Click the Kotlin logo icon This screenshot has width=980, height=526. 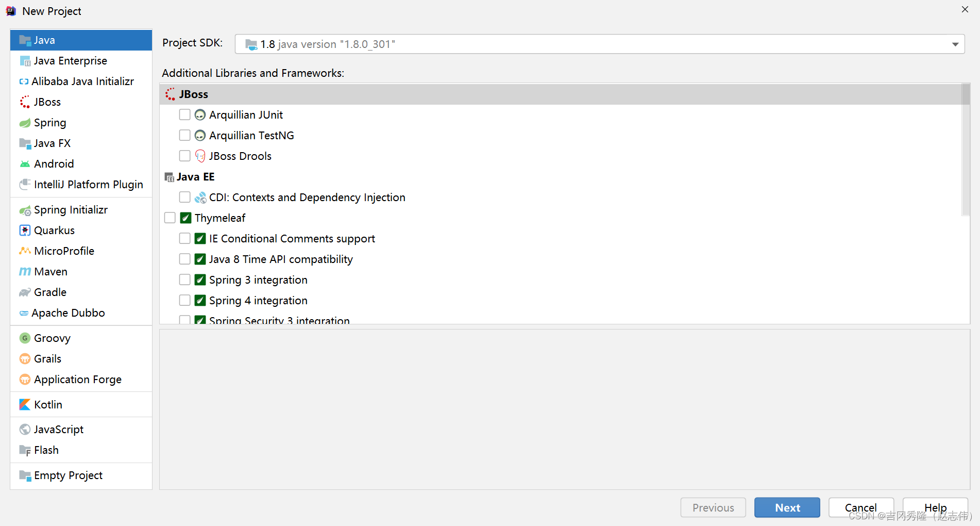pyautogui.click(x=25, y=405)
